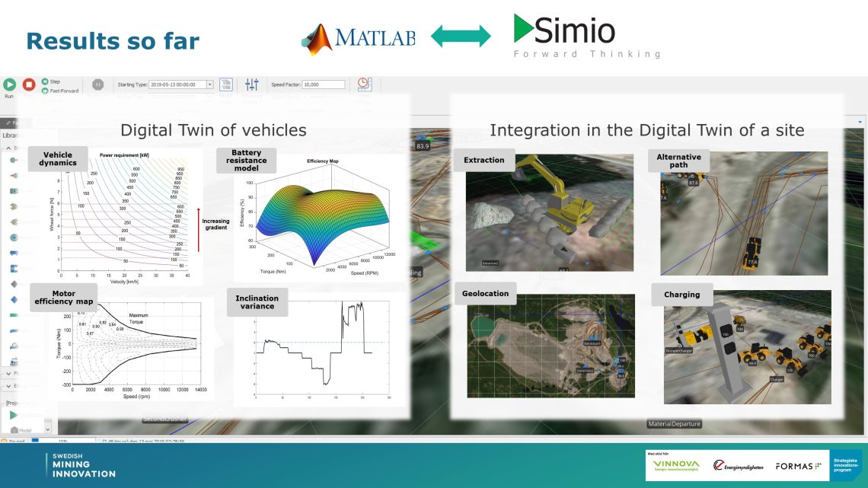868x488 pixels.
Task: Select the green Connector icon in library
Action: click(x=14, y=315)
